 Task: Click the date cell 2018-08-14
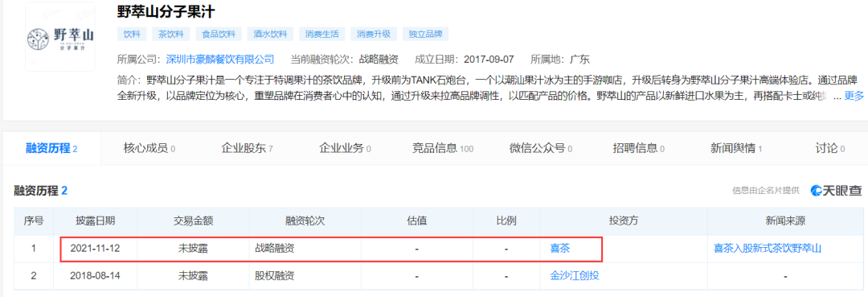(95, 275)
